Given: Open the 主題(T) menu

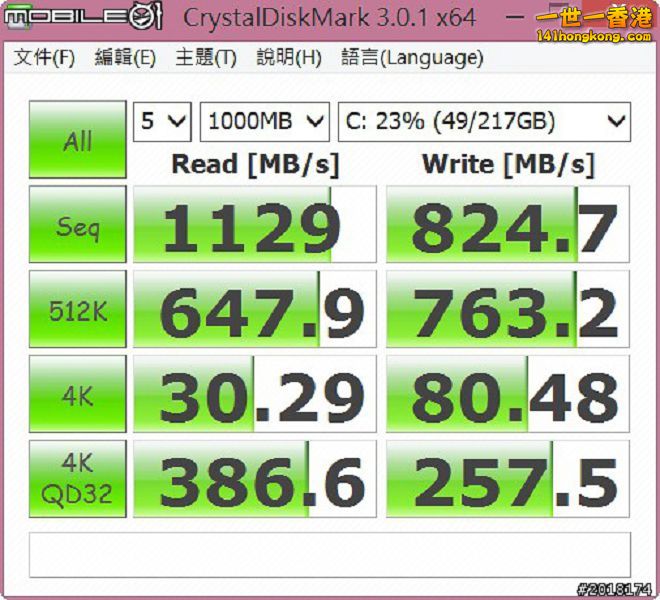Looking at the screenshot, I should tap(206, 58).
